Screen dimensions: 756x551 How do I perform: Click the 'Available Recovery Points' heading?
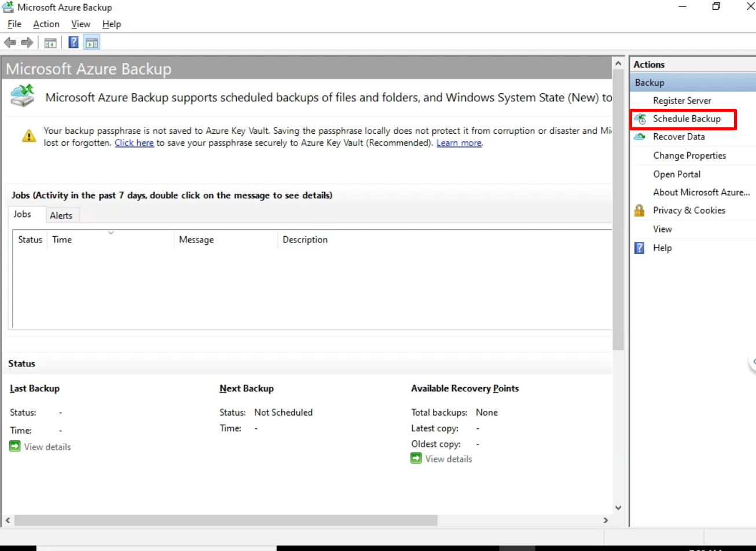point(465,388)
